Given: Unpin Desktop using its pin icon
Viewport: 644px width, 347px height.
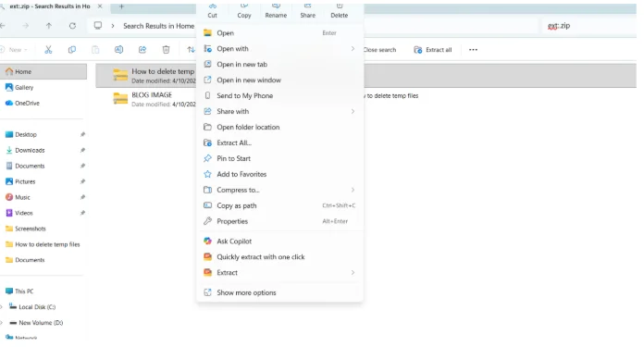Looking at the screenshot, I should pyautogui.click(x=82, y=134).
